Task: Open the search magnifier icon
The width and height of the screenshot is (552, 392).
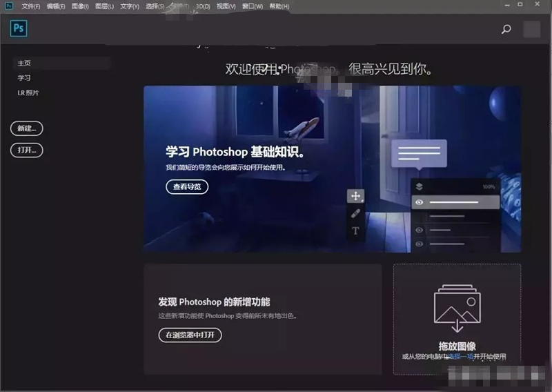Action: (x=506, y=29)
